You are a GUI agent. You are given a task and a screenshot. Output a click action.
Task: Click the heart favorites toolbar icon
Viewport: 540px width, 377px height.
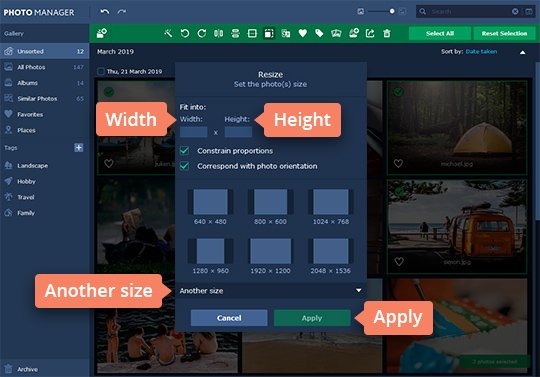click(x=302, y=33)
